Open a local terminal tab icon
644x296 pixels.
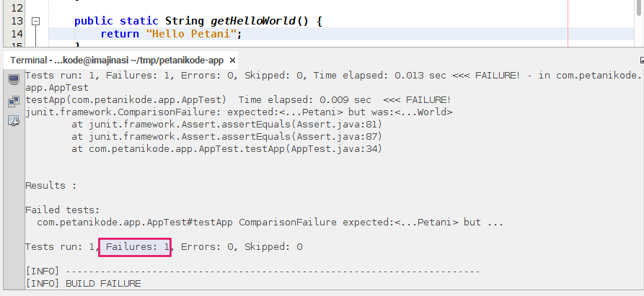point(13,79)
